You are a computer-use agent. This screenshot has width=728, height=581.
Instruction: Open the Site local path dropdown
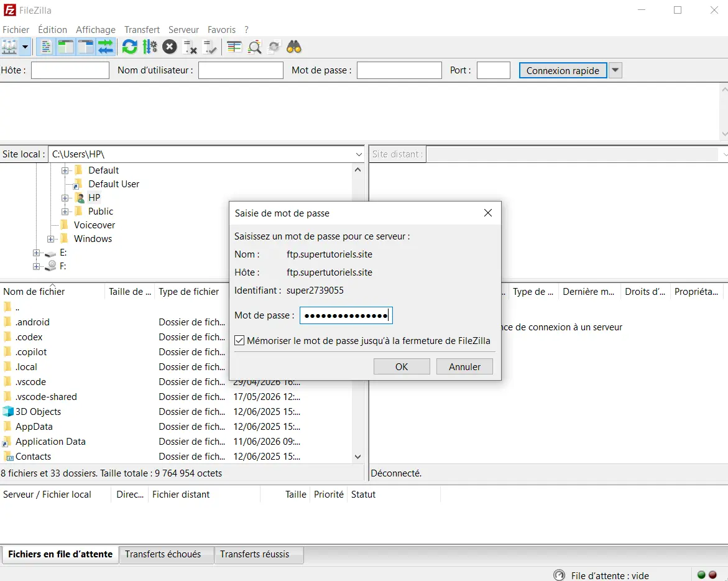tap(359, 154)
